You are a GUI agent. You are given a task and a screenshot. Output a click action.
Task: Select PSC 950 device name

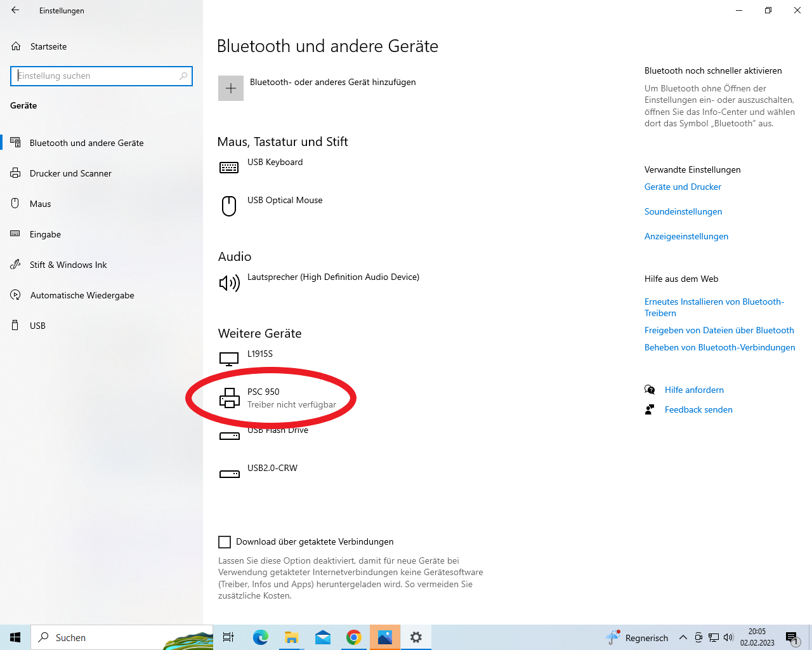click(263, 392)
